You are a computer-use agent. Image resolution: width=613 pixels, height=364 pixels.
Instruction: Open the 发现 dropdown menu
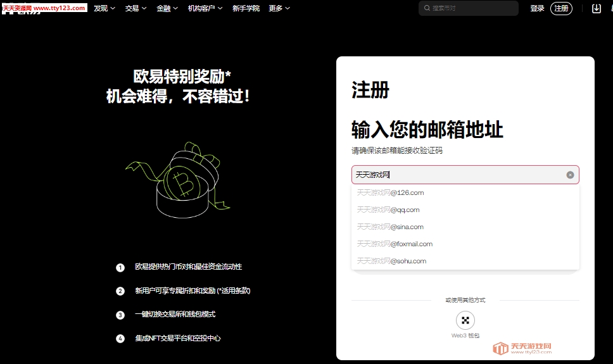point(104,8)
